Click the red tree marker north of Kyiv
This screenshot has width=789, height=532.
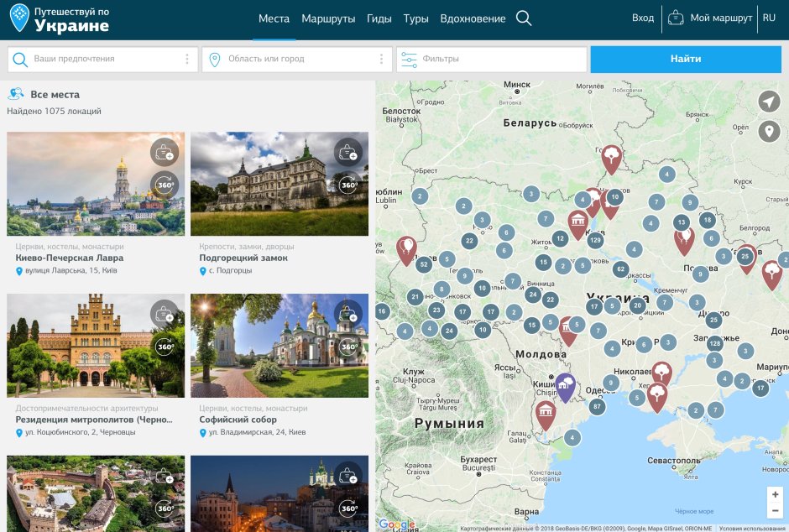pos(611,159)
